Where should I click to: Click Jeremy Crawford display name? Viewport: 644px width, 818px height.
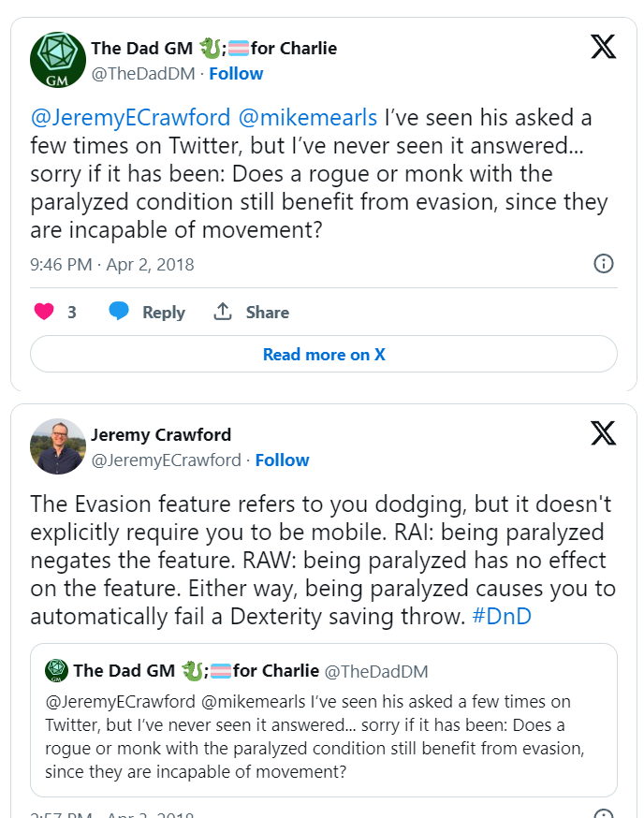pos(161,434)
